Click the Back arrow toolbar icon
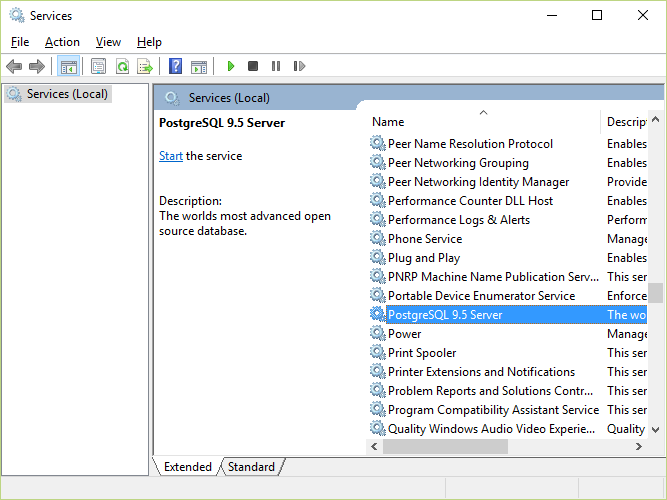Screen dimensions: 667x500 (x=14, y=66)
